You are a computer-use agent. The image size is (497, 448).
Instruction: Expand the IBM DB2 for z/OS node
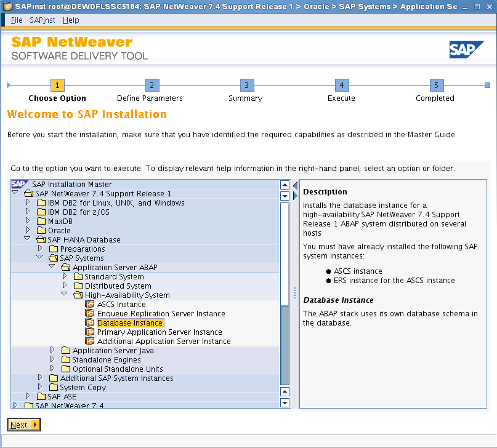coord(27,212)
